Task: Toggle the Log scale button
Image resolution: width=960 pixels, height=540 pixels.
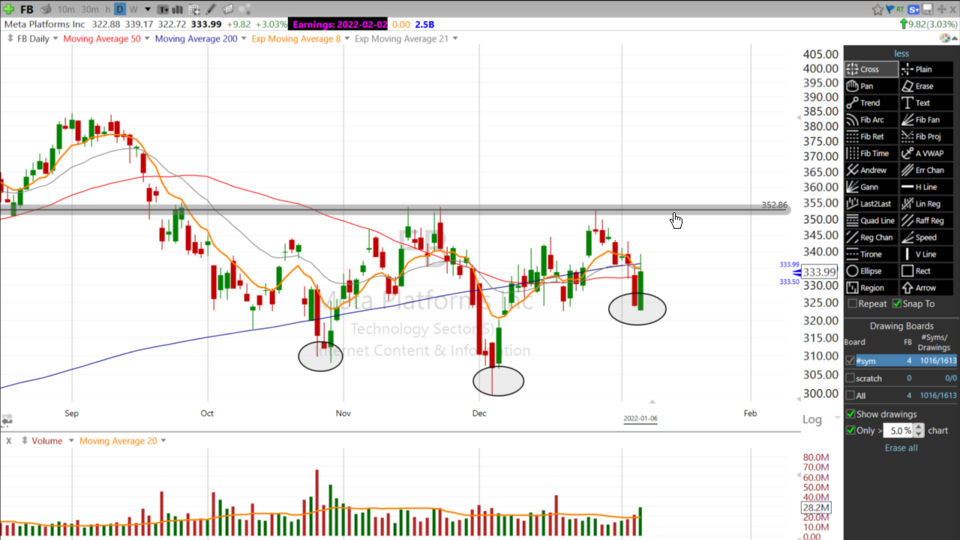Action: click(x=812, y=419)
